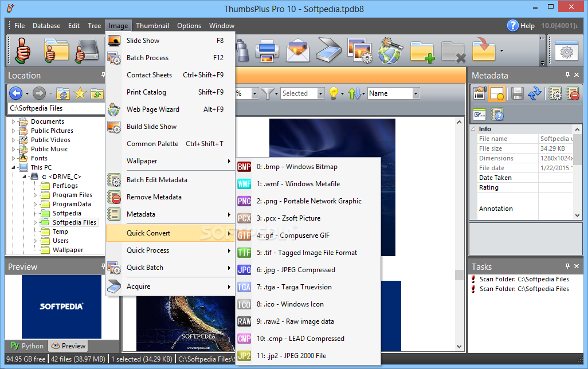
Task: Collapse the This PC tree node
Action: 14,167
